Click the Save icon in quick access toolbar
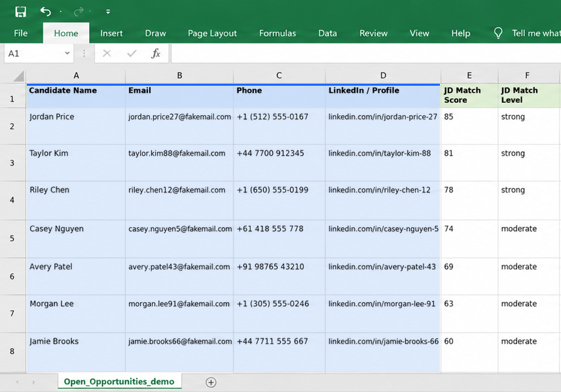This screenshot has height=392, width=561. 20,12
